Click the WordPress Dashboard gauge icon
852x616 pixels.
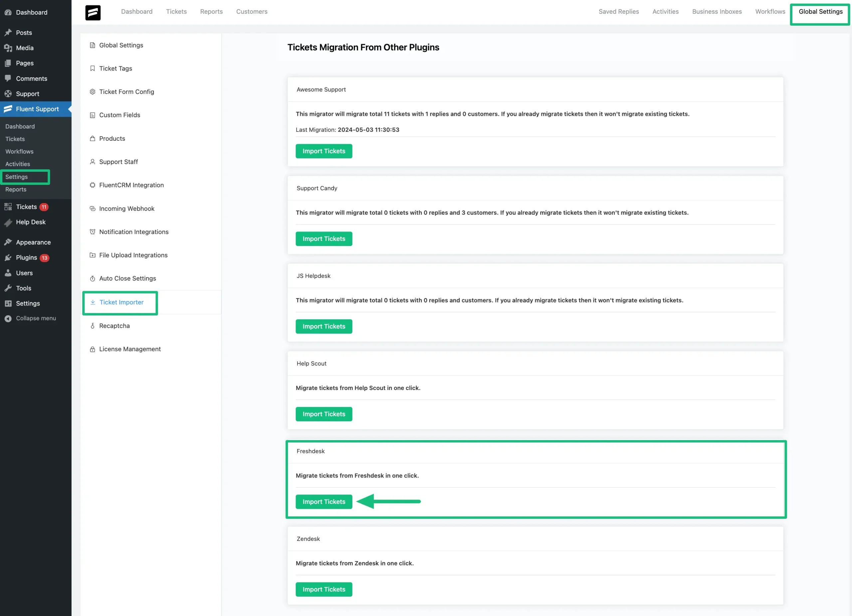[8, 12]
